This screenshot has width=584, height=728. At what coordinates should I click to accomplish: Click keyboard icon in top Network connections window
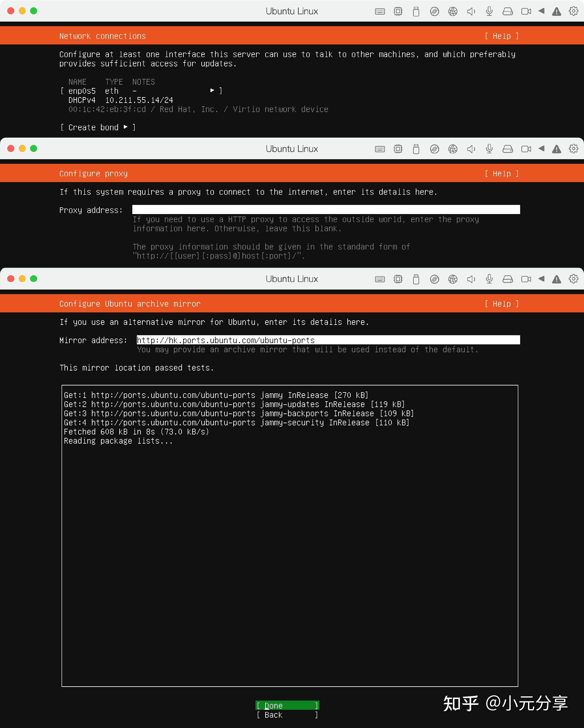click(380, 12)
